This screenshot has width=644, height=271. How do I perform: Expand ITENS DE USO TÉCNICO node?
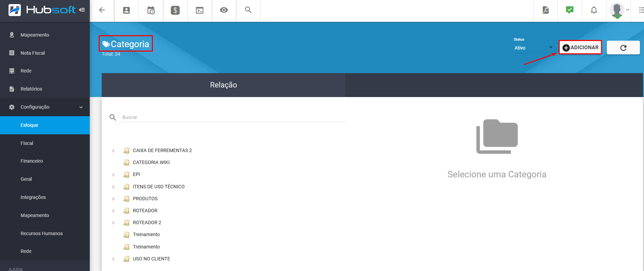pos(114,187)
